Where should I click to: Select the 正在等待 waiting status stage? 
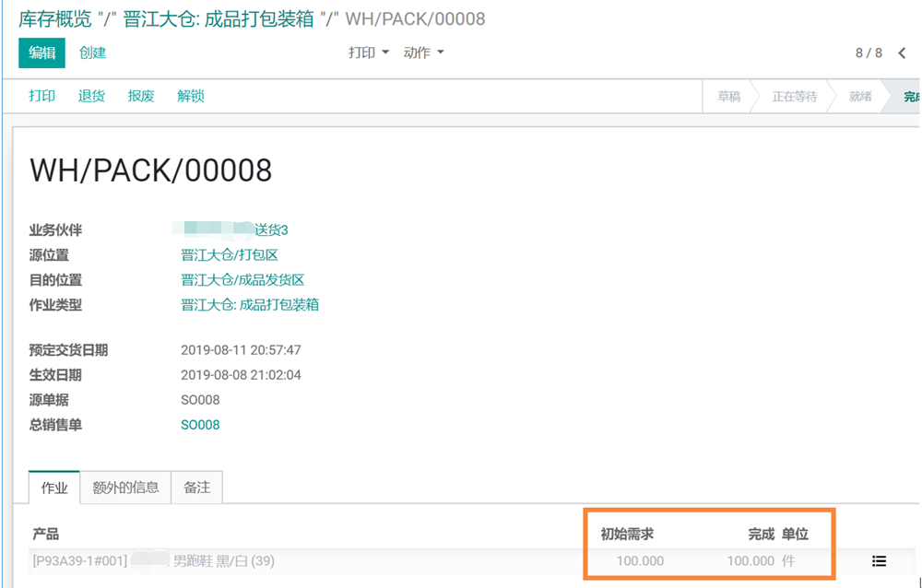click(795, 97)
